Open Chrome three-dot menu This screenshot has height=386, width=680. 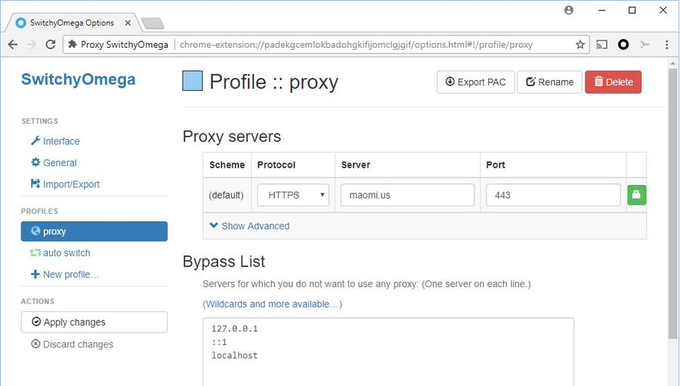[x=667, y=44]
